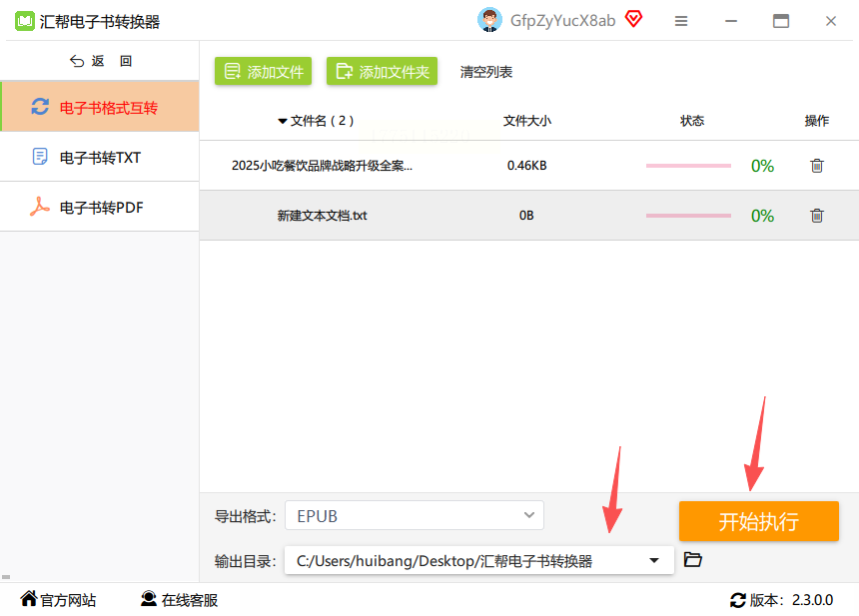Switch to 电子书转PDF mode
859x616 pixels.
(x=100, y=208)
